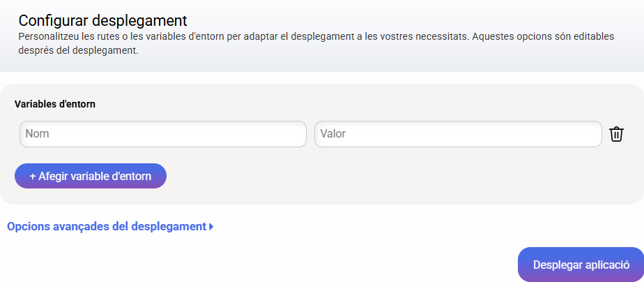644x282 pixels.
Task: Delete the environment variable with trash icon
Action: pyautogui.click(x=616, y=134)
